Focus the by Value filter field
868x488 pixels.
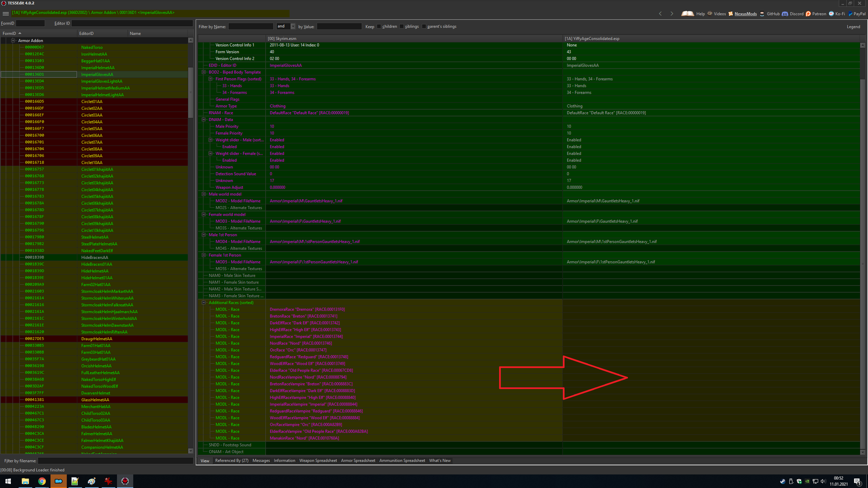click(x=339, y=27)
